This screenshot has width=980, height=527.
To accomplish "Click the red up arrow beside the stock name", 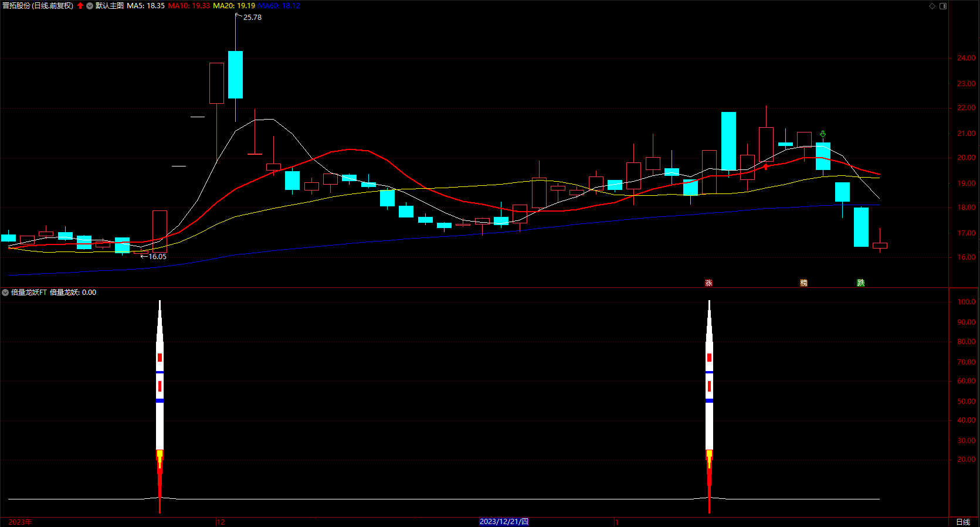I will pos(80,6).
